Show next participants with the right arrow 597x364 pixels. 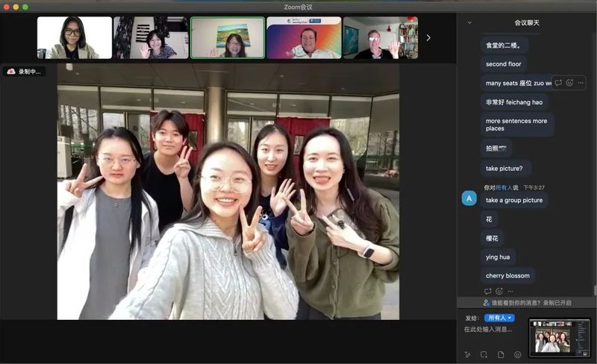point(428,37)
